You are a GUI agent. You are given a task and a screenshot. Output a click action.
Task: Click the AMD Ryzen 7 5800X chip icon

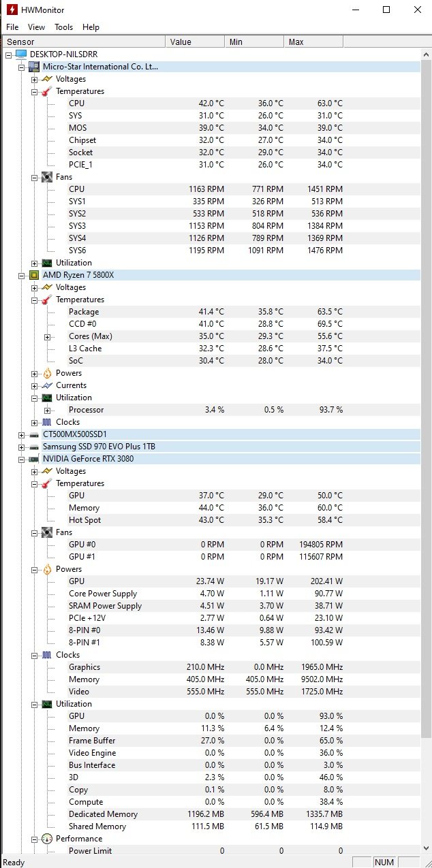pos(33,275)
